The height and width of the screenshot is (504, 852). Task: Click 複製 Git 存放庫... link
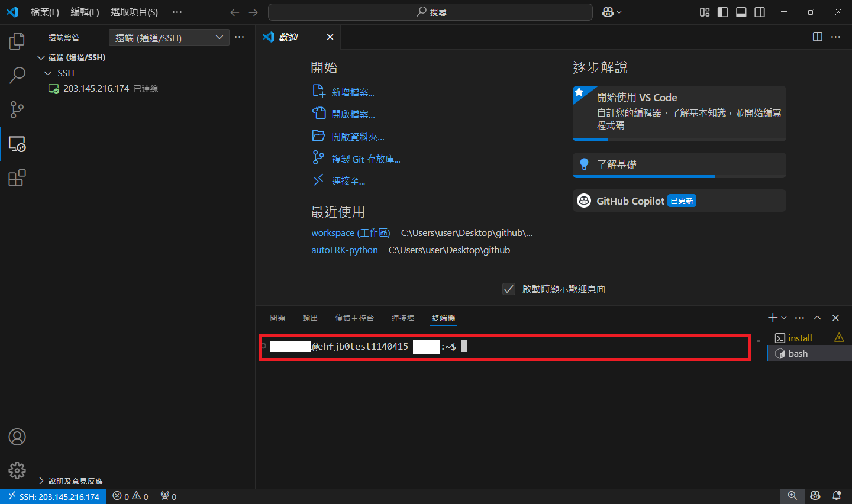(x=366, y=159)
